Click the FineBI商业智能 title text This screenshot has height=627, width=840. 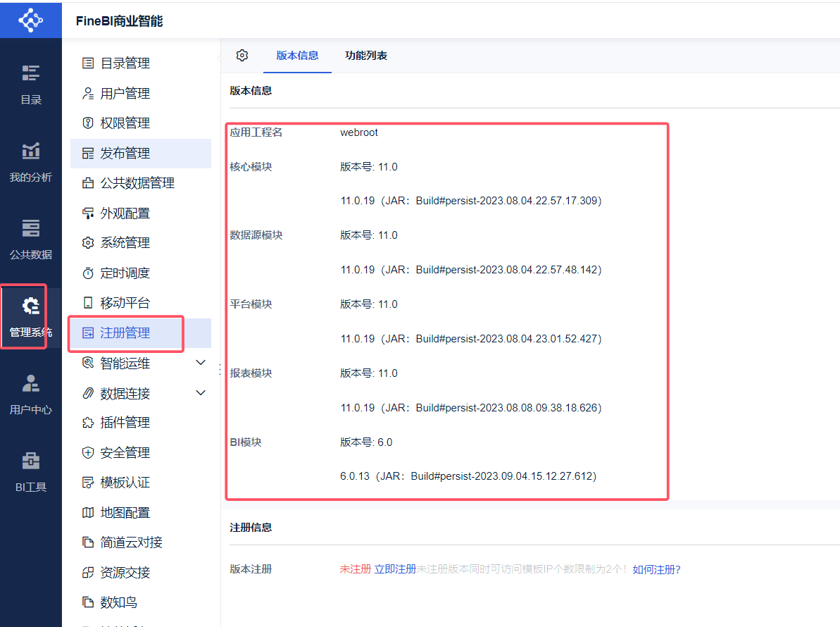point(120,21)
